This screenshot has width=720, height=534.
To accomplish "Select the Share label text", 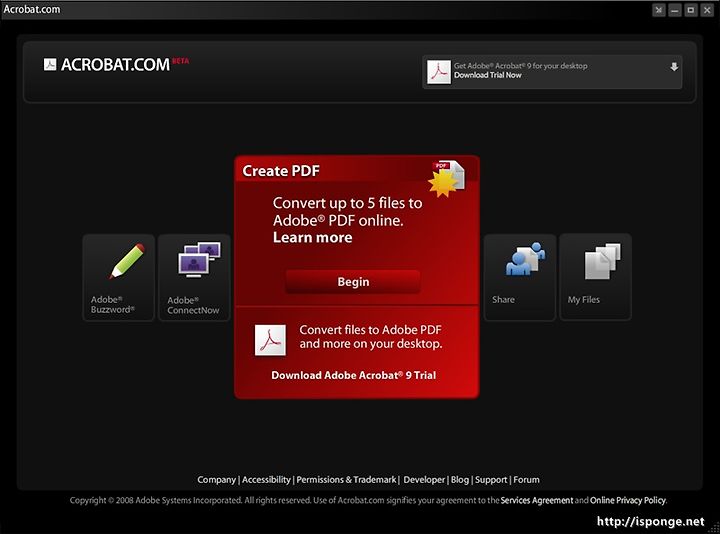I will 503,300.
